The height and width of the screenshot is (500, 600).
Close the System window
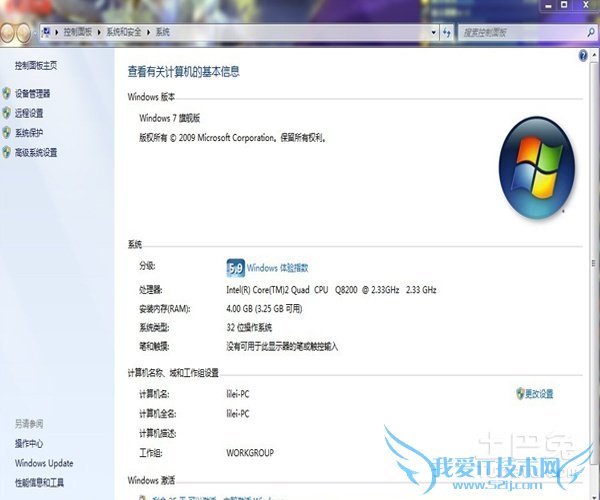tap(586, 5)
